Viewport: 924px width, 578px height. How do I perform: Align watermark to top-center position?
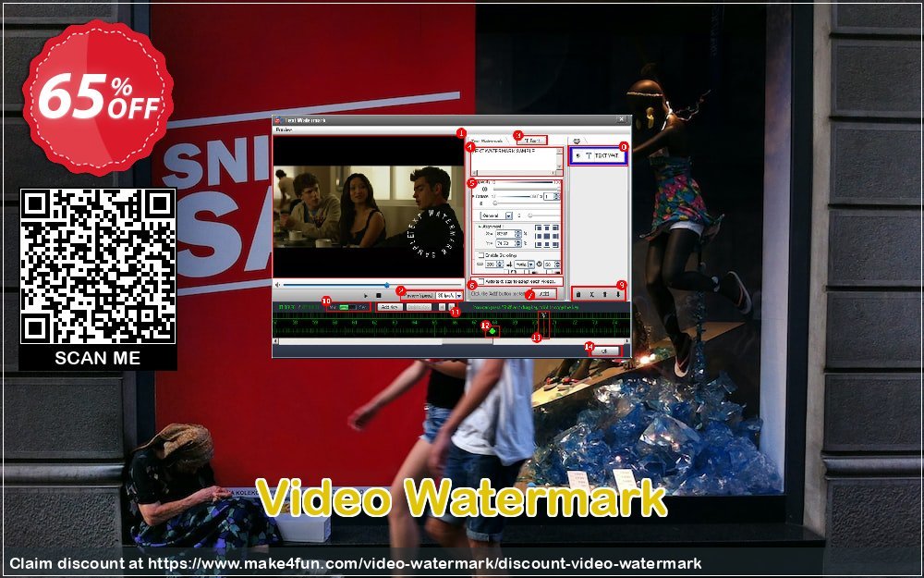click(547, 228)
